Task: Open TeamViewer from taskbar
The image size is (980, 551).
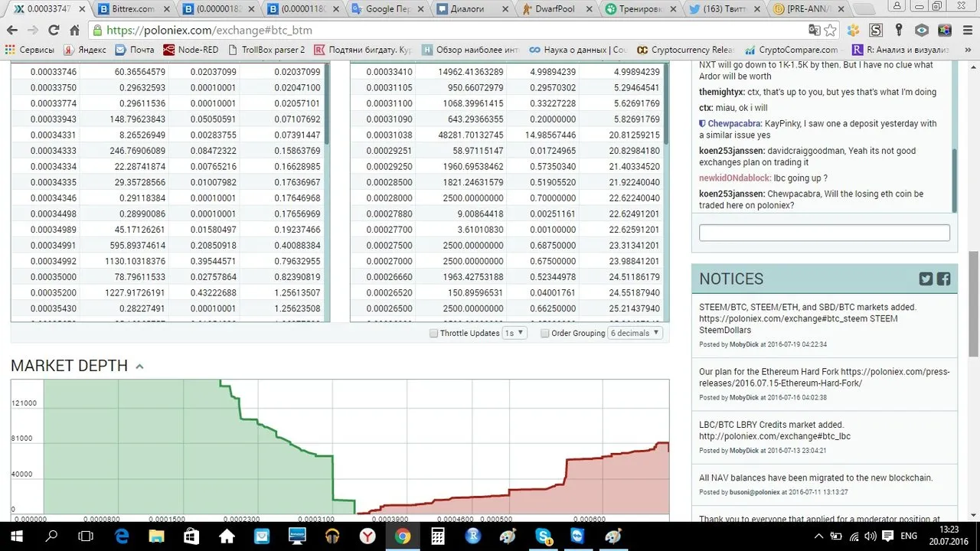Action: [578, 536]
